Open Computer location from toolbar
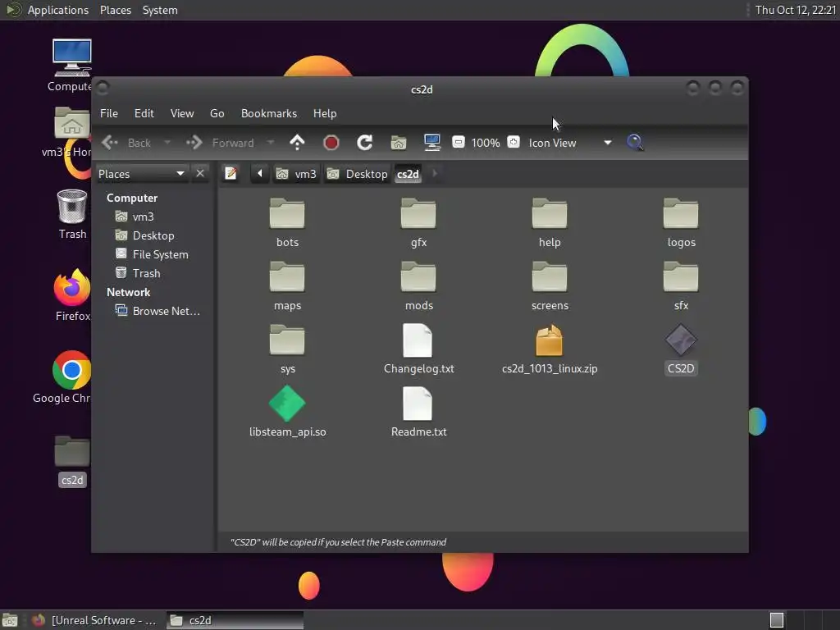Image resolution: width=840 pixels, height=630 pixels. click(431, 143)
